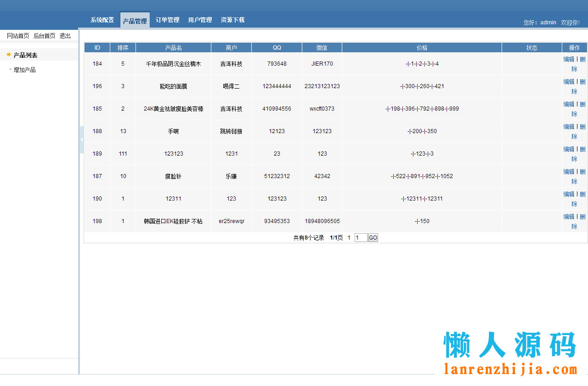Edit the 瘦脸针 product entry
588x386 pixels.
[569, 171]
